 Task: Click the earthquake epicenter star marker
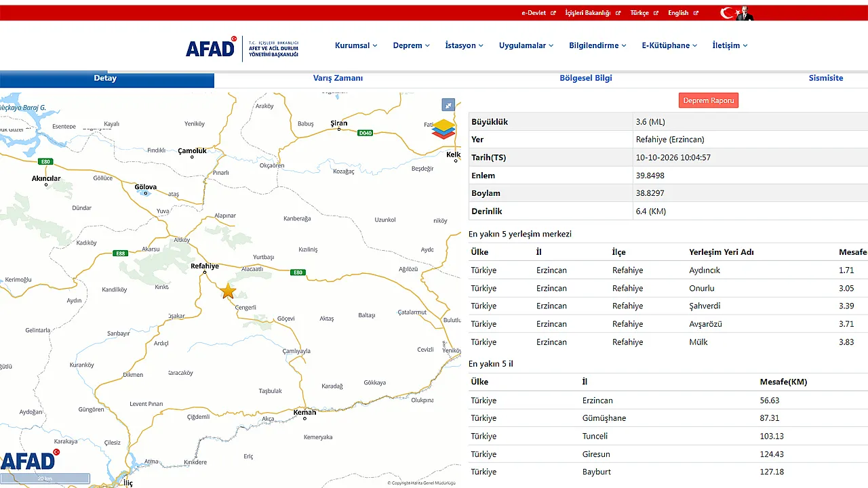click(229, 291)
